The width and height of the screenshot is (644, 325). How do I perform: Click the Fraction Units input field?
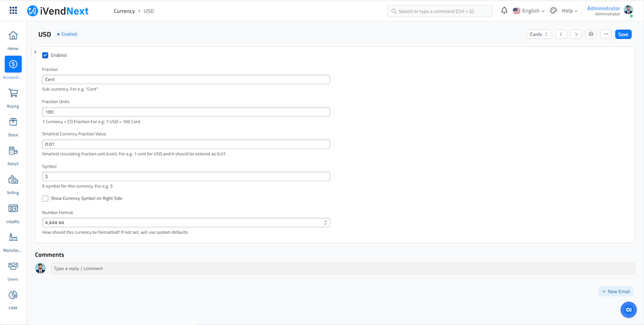(x=186, y=112)
